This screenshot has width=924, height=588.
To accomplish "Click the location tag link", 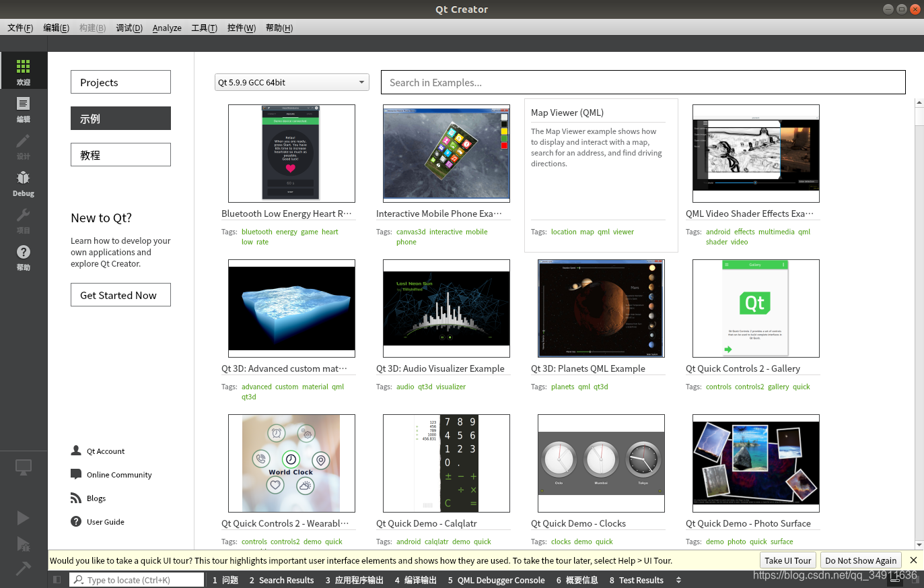I will click(564, 232).
